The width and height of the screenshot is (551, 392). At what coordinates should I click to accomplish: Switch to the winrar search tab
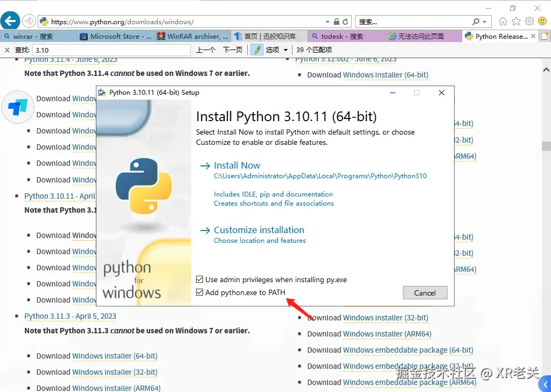[38, 36]
